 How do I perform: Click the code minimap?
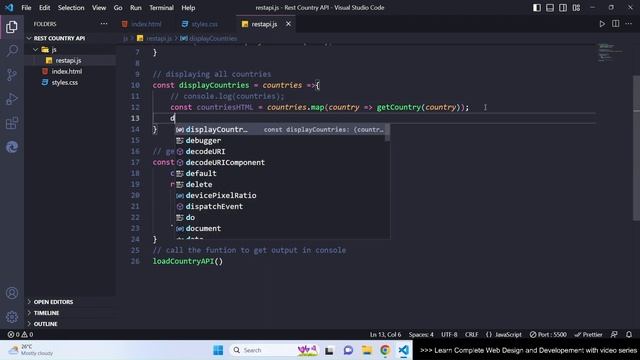(x=611, y=52)
